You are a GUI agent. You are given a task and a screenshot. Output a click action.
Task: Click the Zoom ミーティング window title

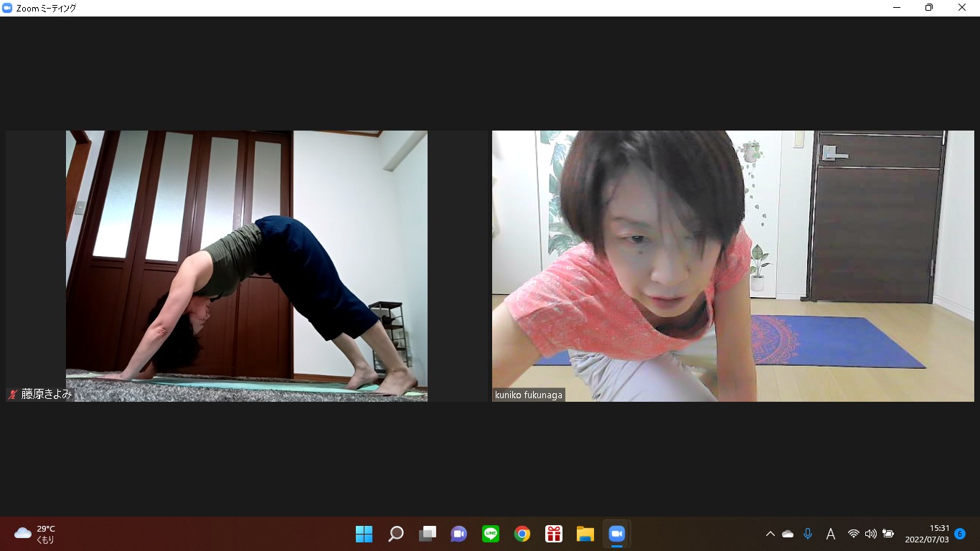click(46, 8)
